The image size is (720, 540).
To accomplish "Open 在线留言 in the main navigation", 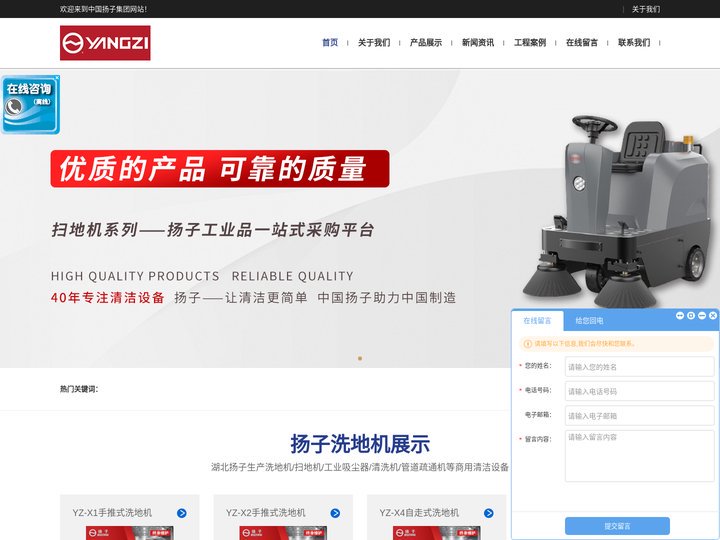I will 582,43.
